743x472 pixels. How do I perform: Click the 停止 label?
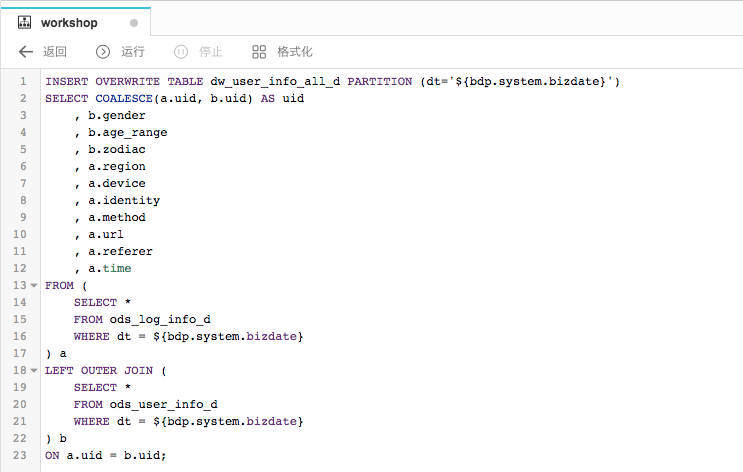click(210, 52)
